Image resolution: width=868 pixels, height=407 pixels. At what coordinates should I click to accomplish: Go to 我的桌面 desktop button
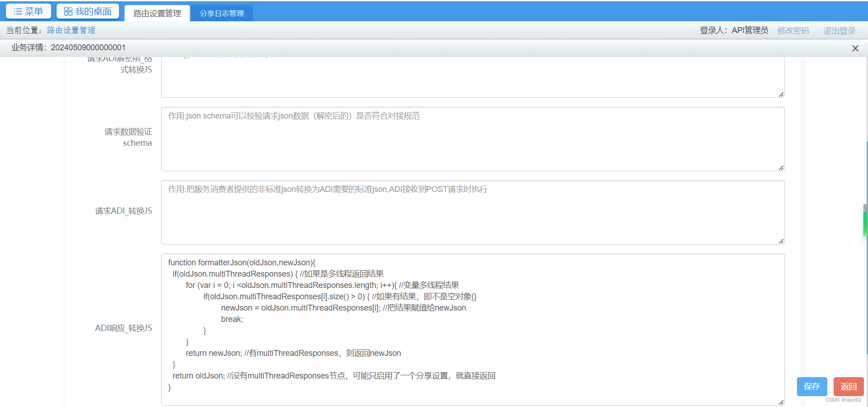(88, 11)
